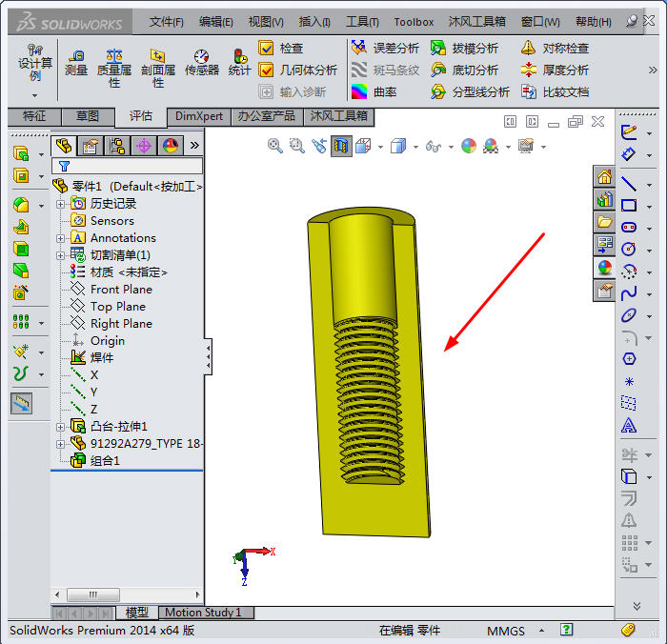Switch to the 草图 tab
This screenshot has height=644, width=667.
click(x=87, y=116)
